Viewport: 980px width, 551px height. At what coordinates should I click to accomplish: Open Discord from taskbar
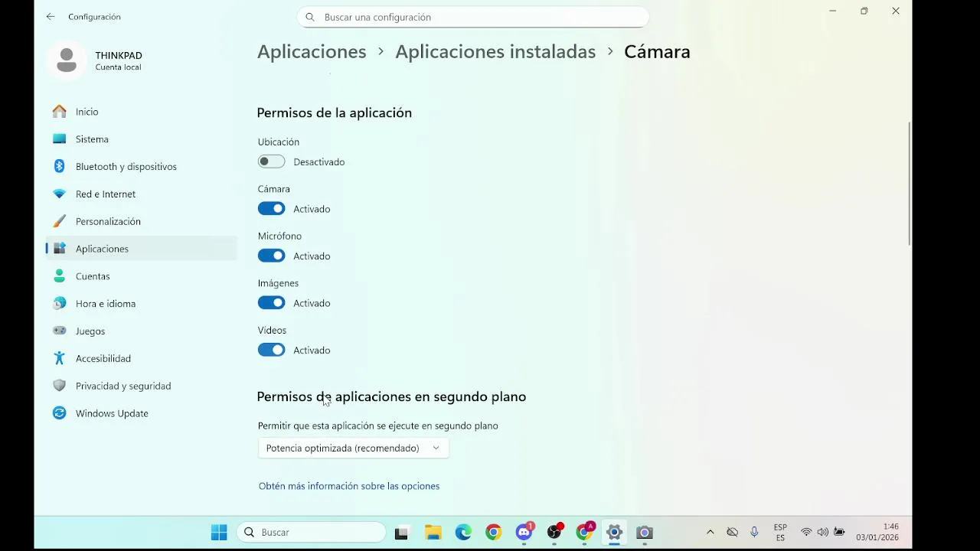524,533
